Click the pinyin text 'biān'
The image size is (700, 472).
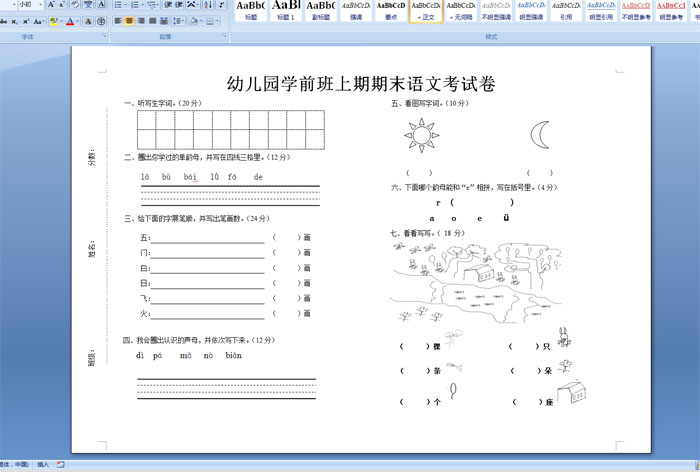click(x=233, y=355)
